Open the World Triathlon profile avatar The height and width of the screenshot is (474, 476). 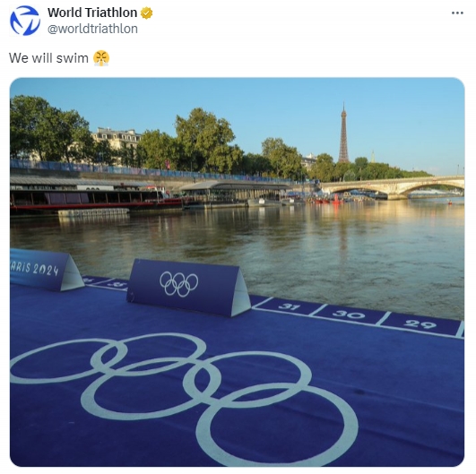[x=25, y=21]
